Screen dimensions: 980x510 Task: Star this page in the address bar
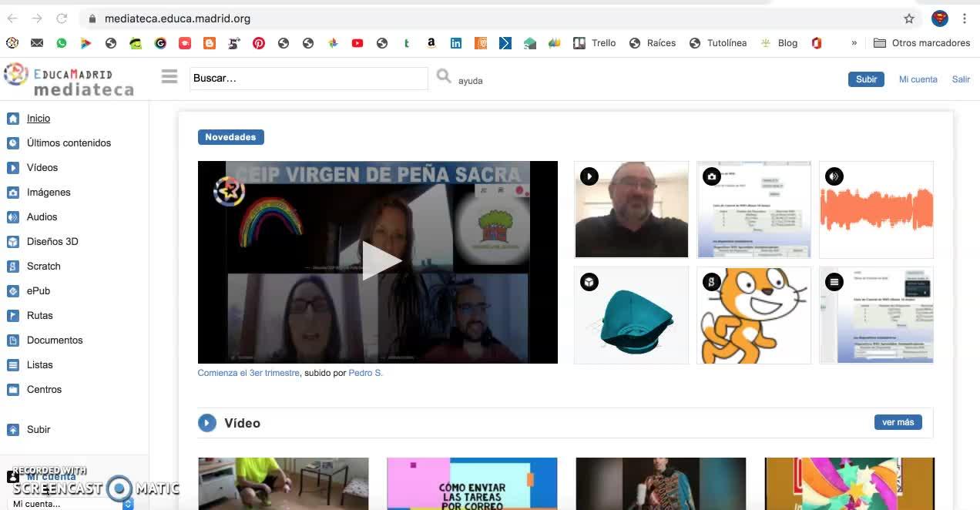click(x=909, y=18)
